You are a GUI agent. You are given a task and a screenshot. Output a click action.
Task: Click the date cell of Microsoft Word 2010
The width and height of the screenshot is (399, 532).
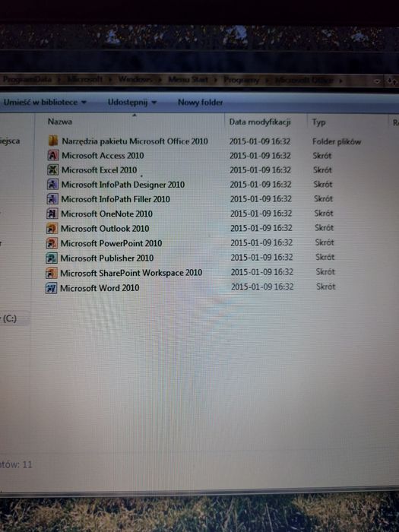[262, 287]
